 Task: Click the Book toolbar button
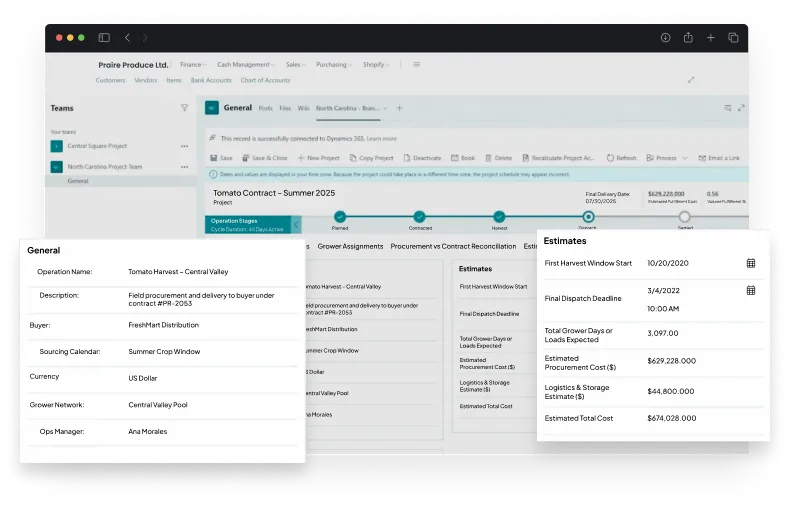[463, 158]
